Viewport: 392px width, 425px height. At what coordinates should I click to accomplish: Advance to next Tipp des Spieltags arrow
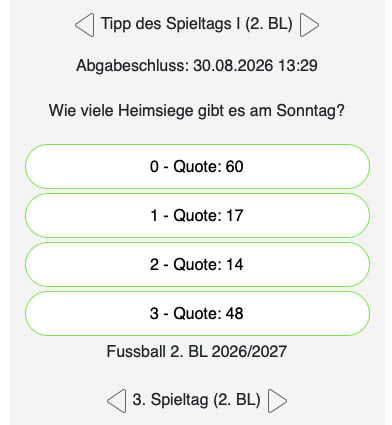[x=309, y=25]
